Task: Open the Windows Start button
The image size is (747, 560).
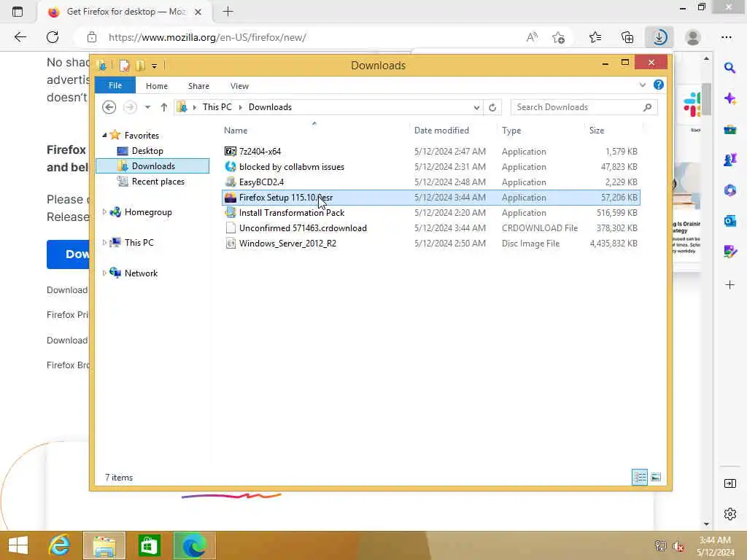Action: click(x=18, y=545)
